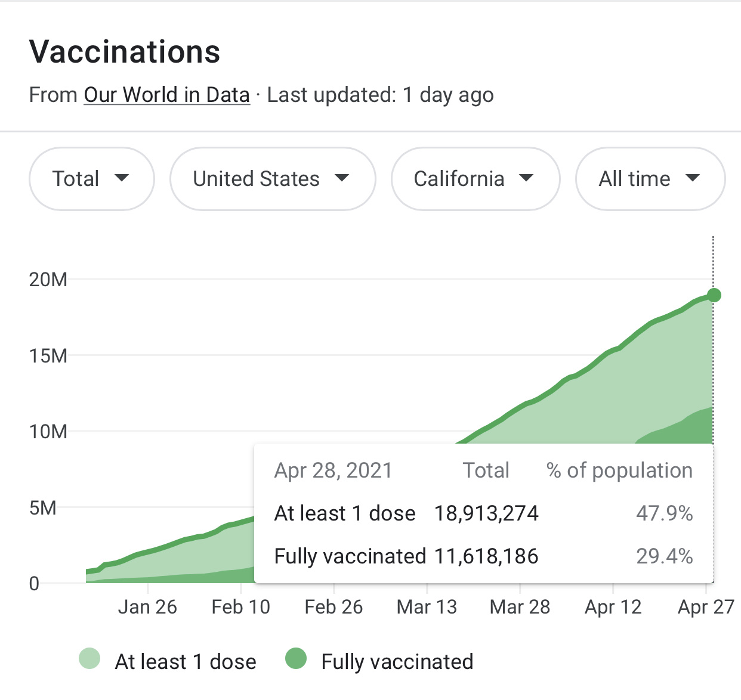Screen dimensions: 741x700
Task: Click the caret arrow beside California
Action: click(x=526, y=178)
